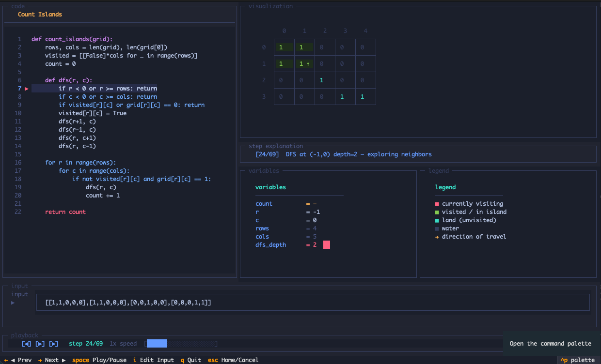Open the ^p palette shortcut

pyautogui.click(x=578, y=360)
